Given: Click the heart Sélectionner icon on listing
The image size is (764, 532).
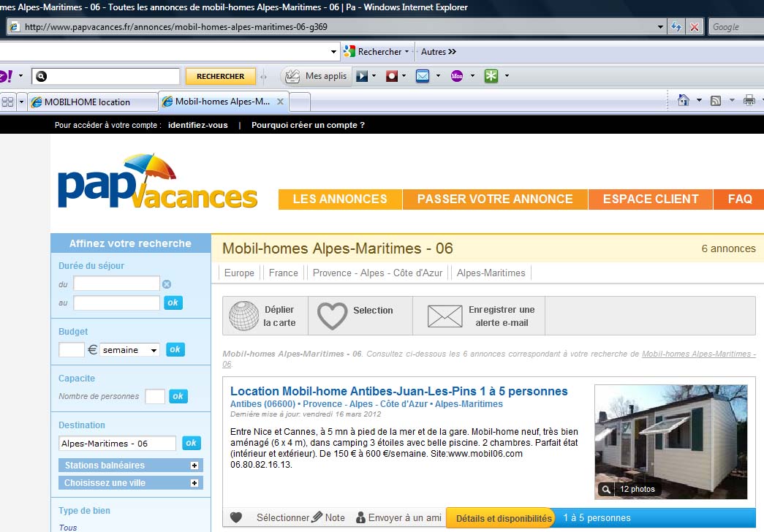Looking at the screenshot, I should [x=236, y=517].
